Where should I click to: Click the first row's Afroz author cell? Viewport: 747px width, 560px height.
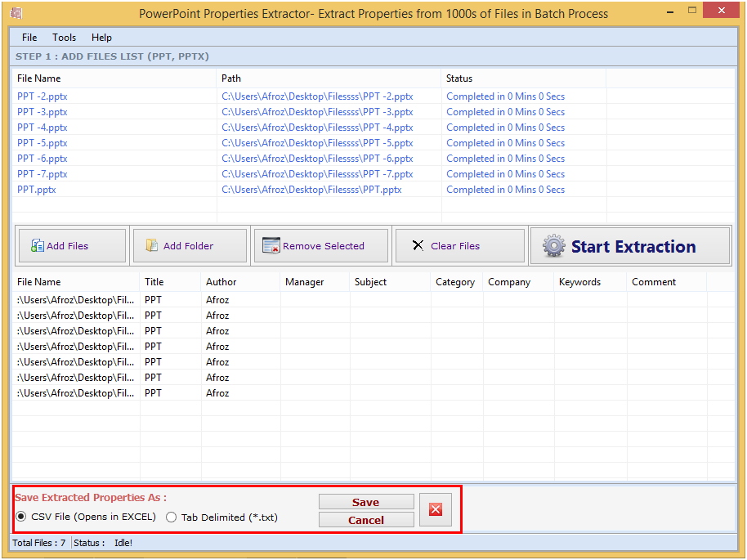click(217, 300)
